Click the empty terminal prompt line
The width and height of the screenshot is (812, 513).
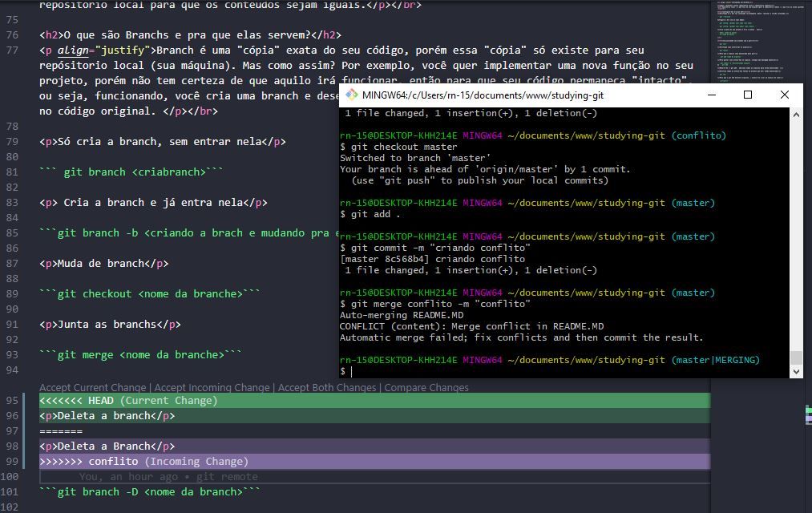(x=481, y=371)
